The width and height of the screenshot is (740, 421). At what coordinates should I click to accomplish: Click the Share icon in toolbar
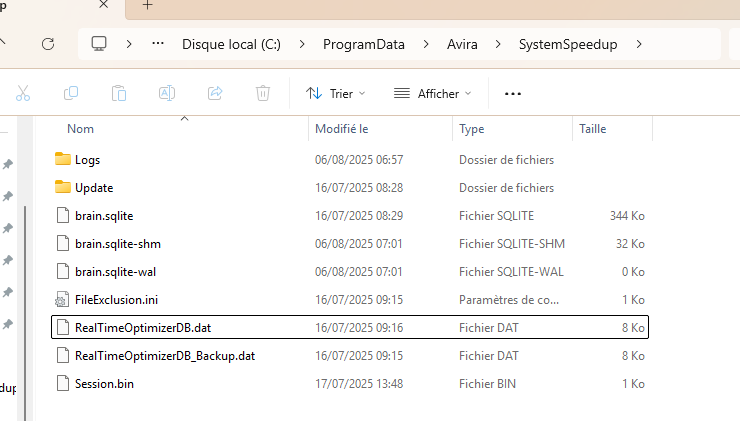214,93
